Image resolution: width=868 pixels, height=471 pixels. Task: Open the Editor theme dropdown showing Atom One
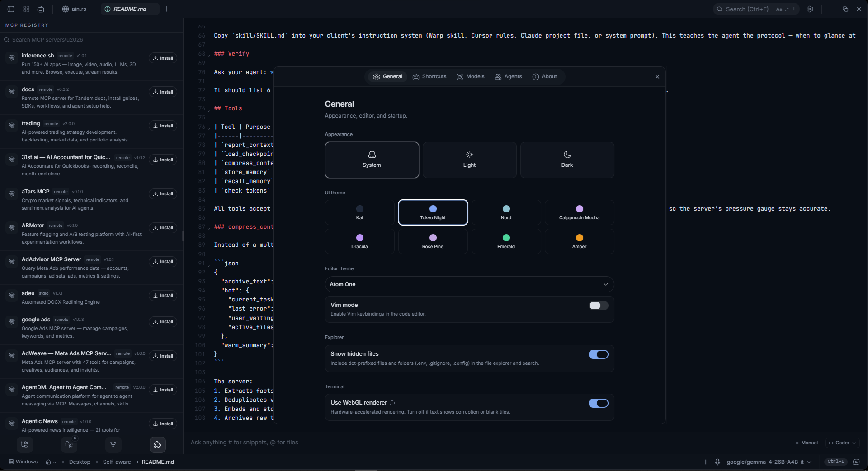point(469,284)
